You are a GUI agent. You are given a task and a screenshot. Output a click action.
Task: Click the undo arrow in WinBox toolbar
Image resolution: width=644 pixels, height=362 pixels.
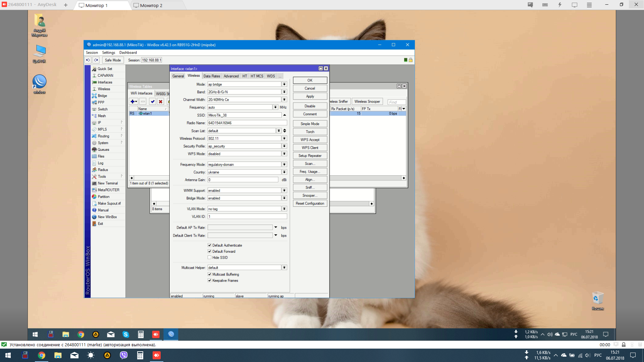click(x=88, y=60)
